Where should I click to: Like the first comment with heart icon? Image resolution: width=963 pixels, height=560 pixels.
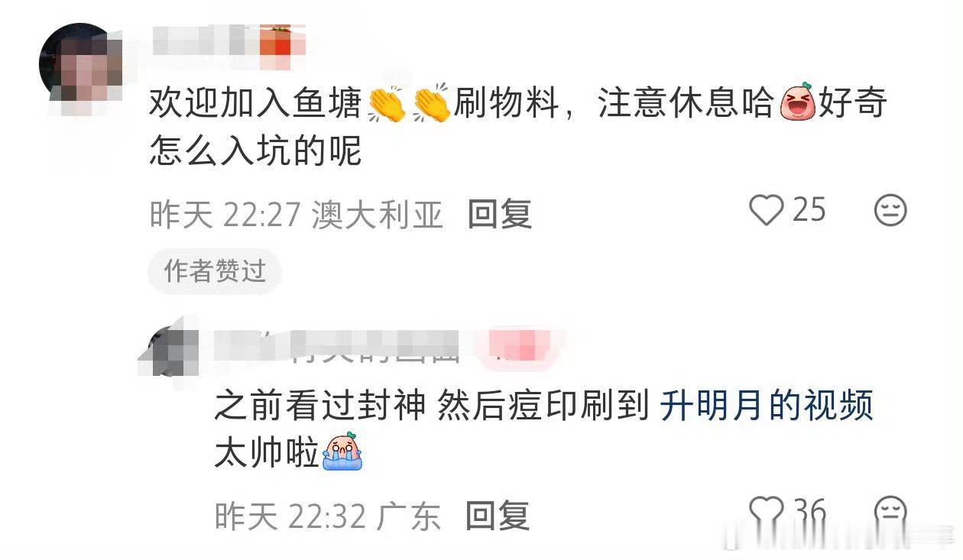pos(766,210)
